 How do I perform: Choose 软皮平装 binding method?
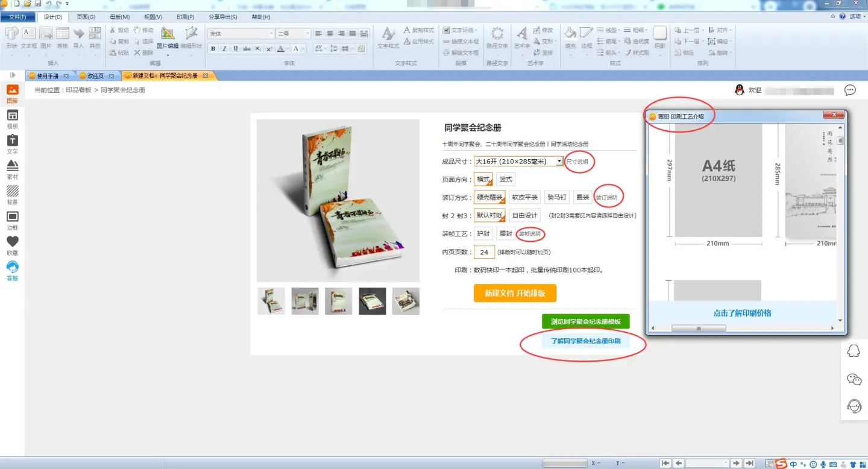pos(524,197)
